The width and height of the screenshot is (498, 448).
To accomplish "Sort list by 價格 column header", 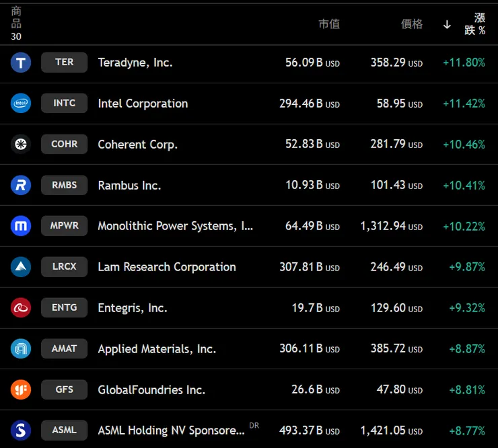I will 411,24.
